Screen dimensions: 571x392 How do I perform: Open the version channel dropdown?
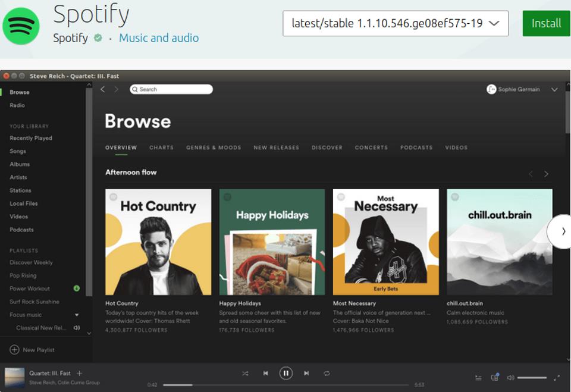click(396, 23)
